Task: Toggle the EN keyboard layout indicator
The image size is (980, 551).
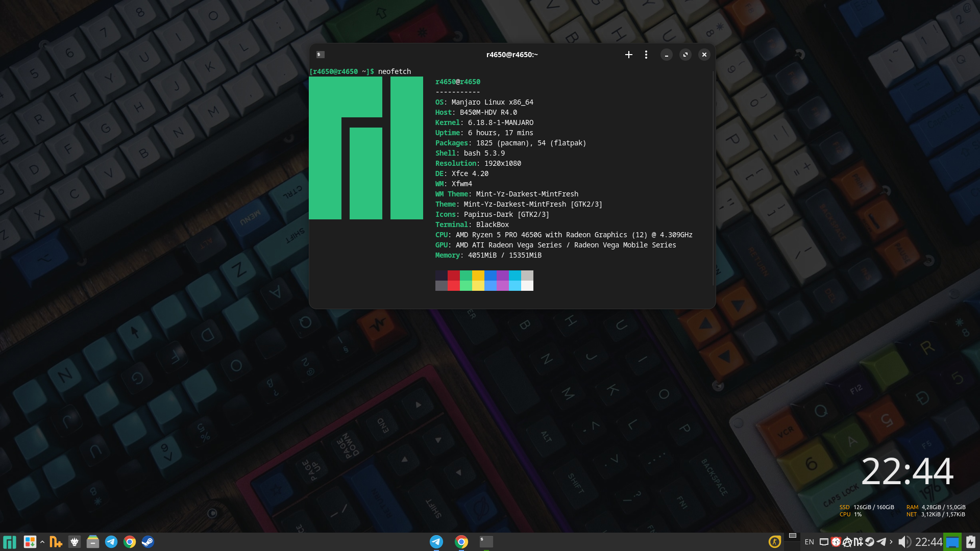Action: (809, 542)
